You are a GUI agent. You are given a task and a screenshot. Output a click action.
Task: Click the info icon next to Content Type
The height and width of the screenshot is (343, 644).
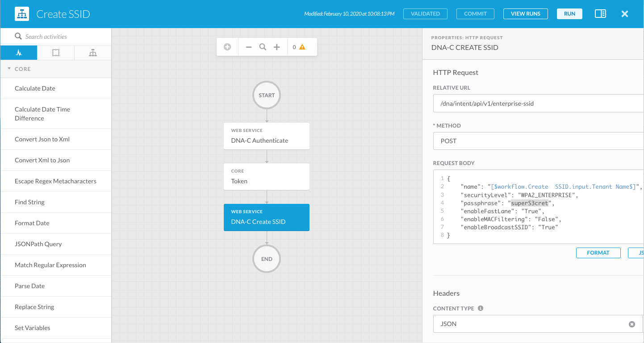tap(481, 308)
